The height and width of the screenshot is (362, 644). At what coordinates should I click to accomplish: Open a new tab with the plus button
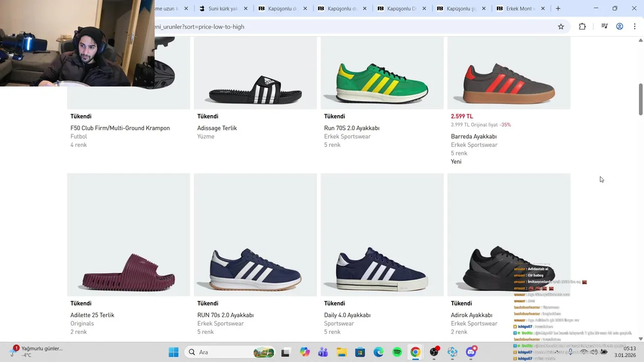pyautogui.click(x=558, y=9)
